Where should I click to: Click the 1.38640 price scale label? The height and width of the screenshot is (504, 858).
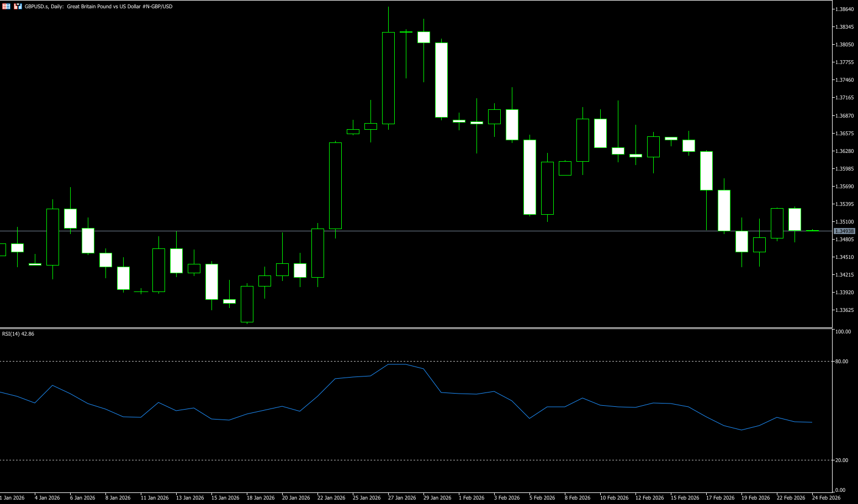(x=844, y=9)
